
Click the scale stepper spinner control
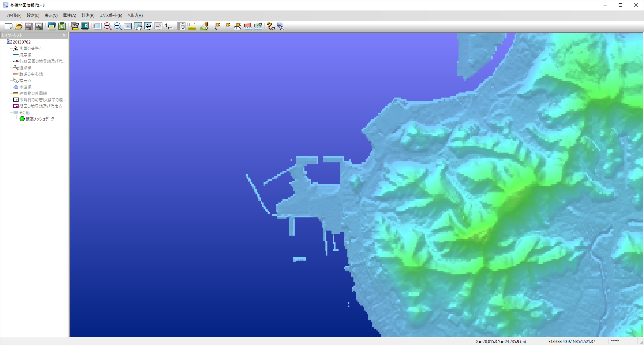(x=182, y=26)
